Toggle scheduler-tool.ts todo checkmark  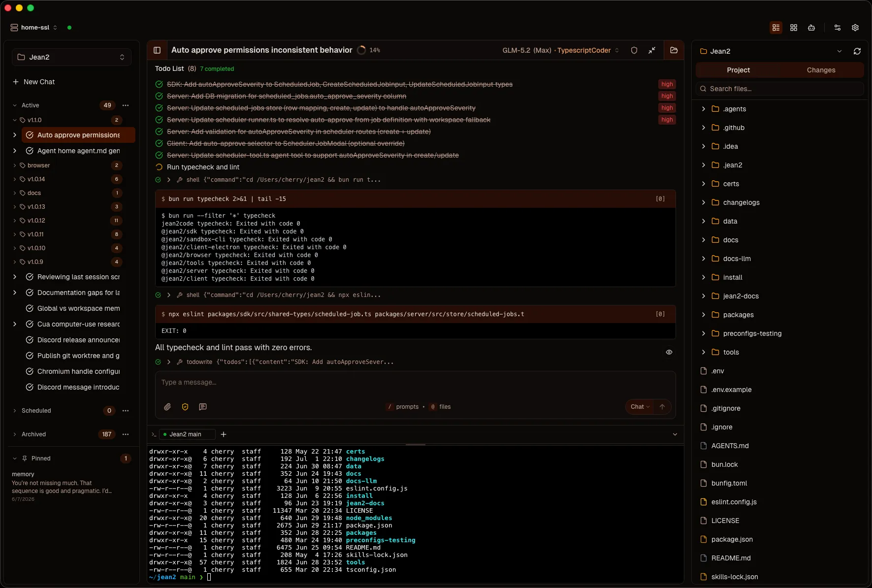click(x=159, y=155)
